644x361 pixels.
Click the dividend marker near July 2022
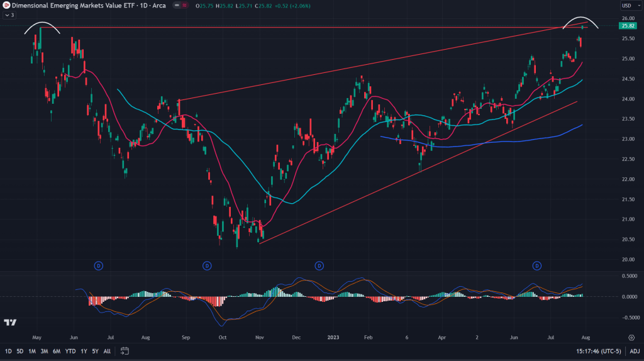click(99, 266)
